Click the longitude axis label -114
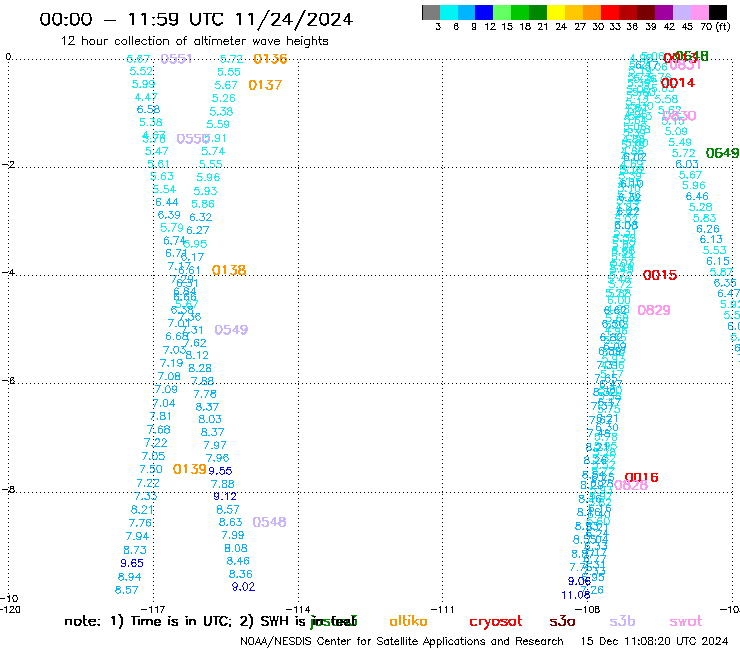 click(298, 609)
